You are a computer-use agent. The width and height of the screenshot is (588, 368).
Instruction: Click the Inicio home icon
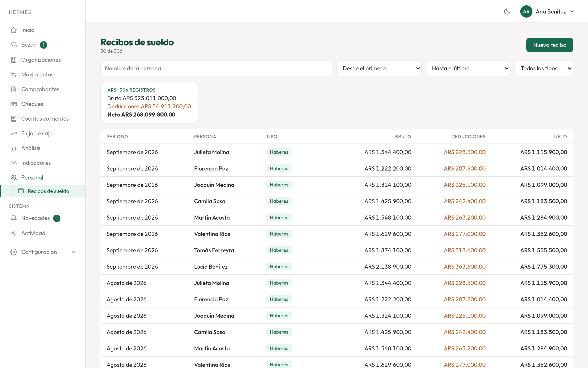(x=14, y=30)
